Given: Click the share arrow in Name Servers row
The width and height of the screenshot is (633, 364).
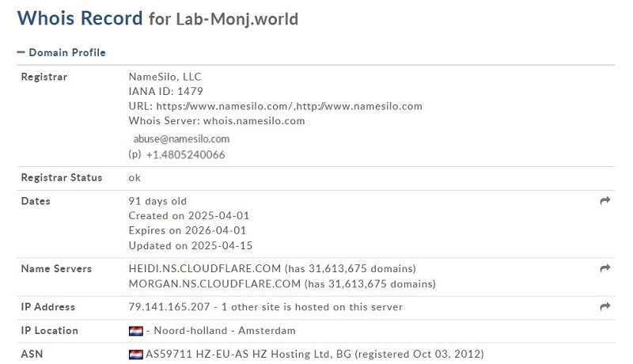Looking at the screenshot, I should coord(605,268).
